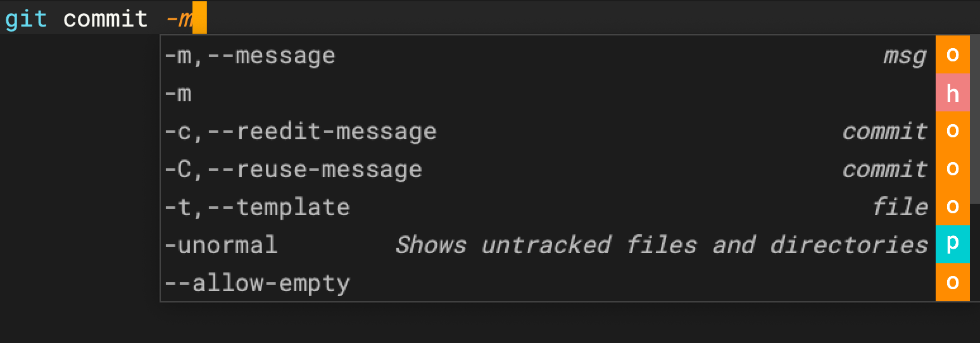980x343 pixels.
Task: Click the 'o' badge on the --reuse-message row
Action: (x=952, y=169)
